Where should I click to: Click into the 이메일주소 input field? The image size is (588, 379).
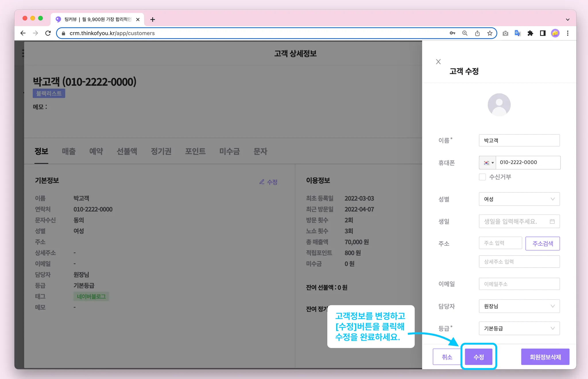[519, 284]
